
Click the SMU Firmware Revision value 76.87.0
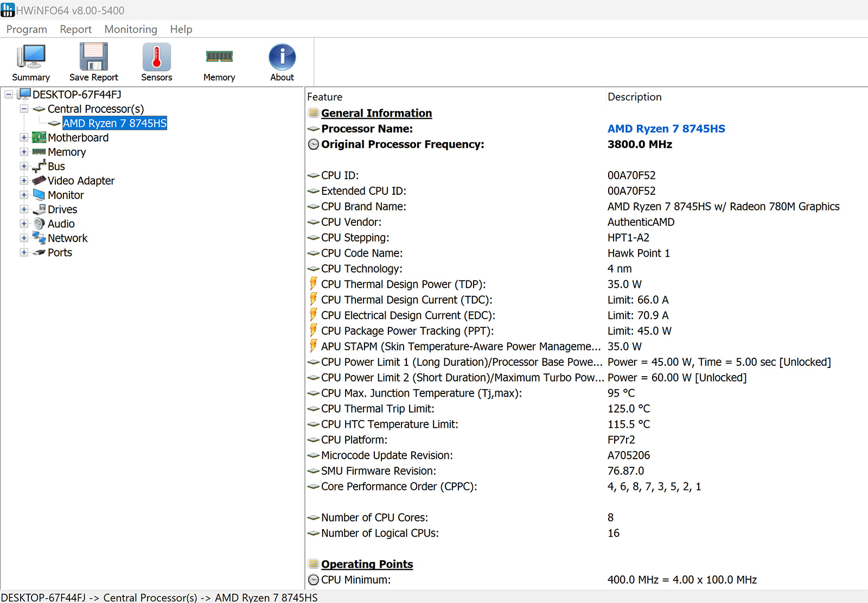[x=626, y=471]
